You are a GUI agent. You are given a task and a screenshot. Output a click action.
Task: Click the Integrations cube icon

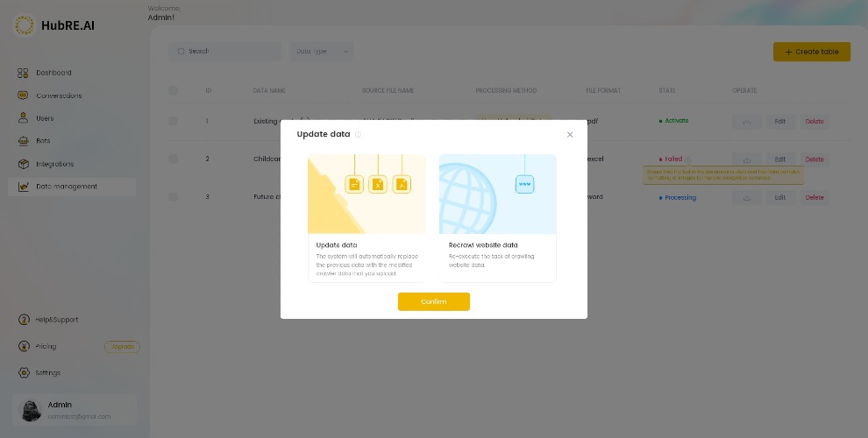pos(23,164)
